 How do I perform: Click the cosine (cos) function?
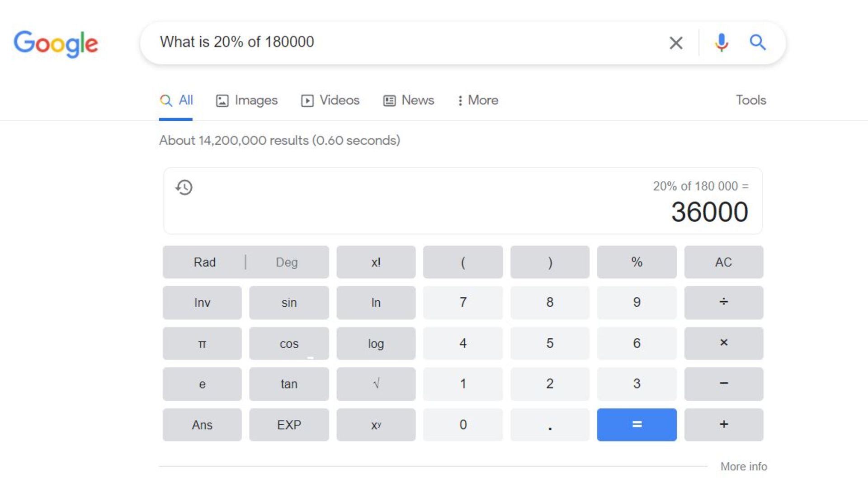coord(288,343)
